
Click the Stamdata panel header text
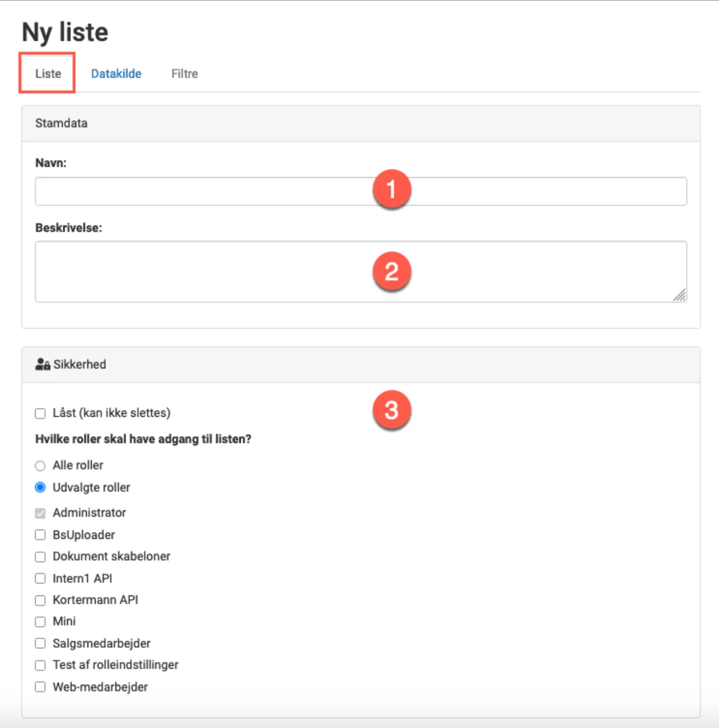(x=61, y=123)
